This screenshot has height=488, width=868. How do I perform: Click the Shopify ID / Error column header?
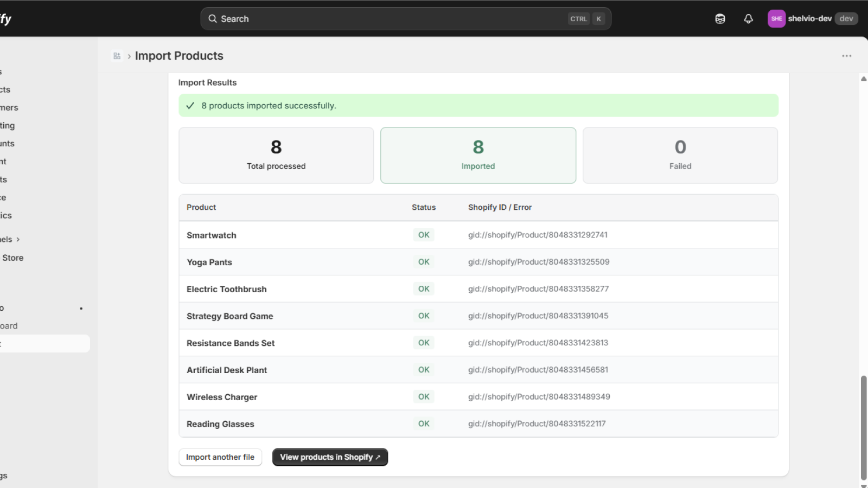click(x=500, y=207)
